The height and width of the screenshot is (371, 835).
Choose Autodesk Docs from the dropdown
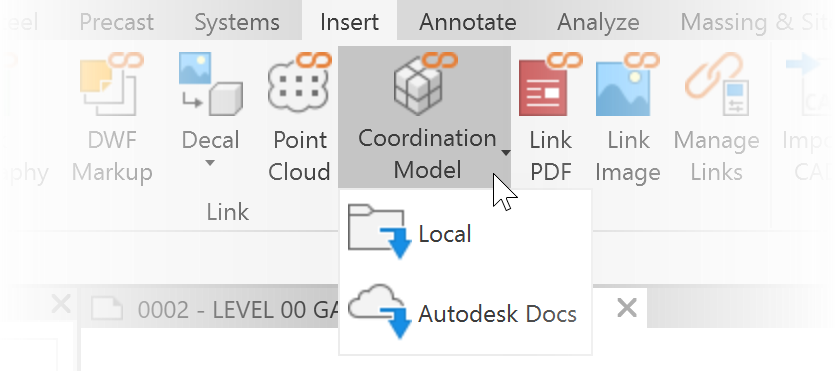tap(465, 313)
